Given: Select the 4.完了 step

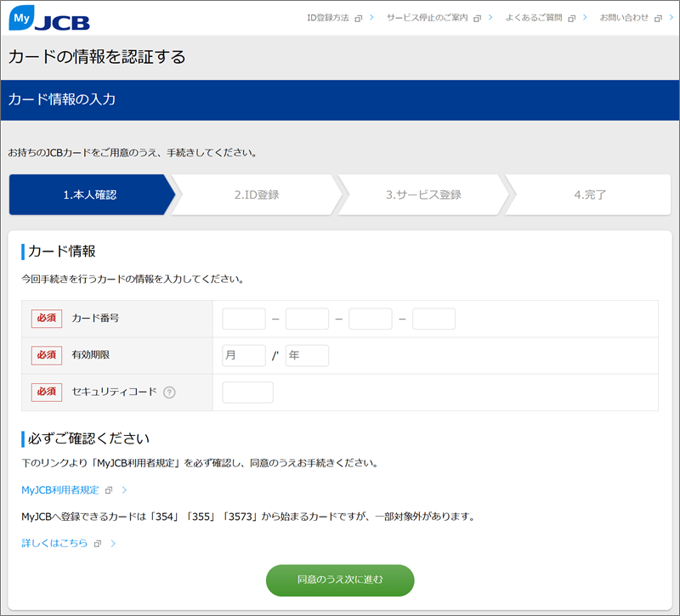Looking at the screenshot, I should [590, 195].
